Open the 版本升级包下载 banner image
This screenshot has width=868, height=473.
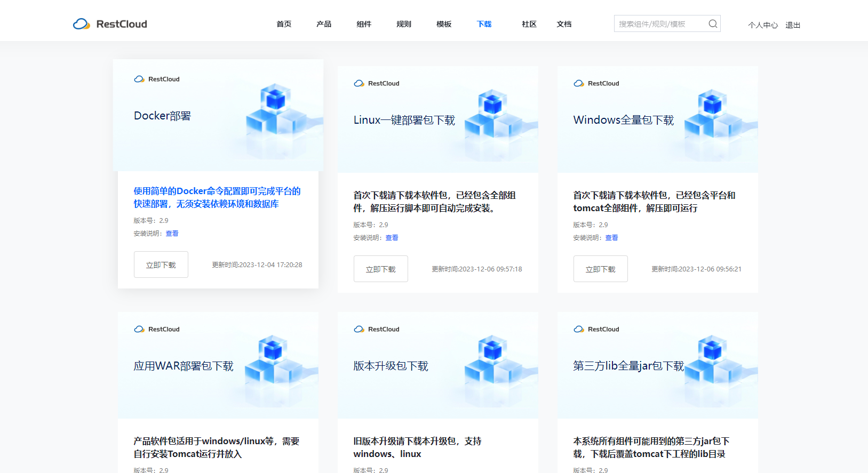pos(438,365)
